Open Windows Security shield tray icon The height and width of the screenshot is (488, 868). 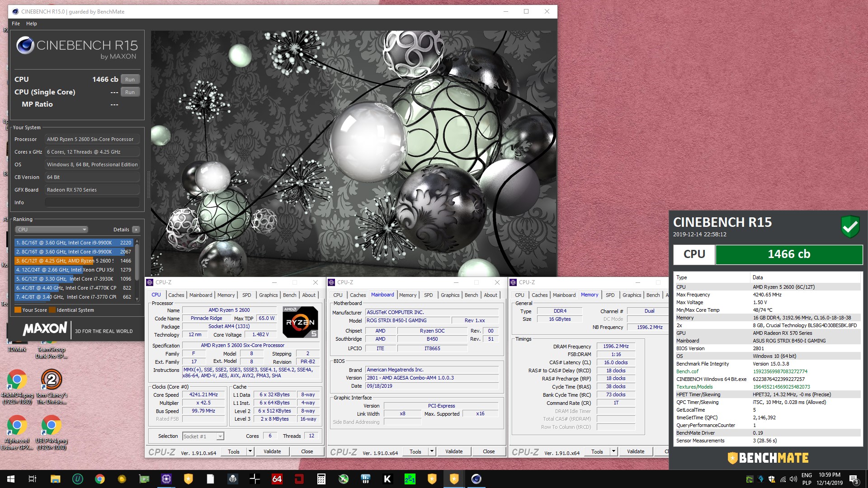point(772,479)
